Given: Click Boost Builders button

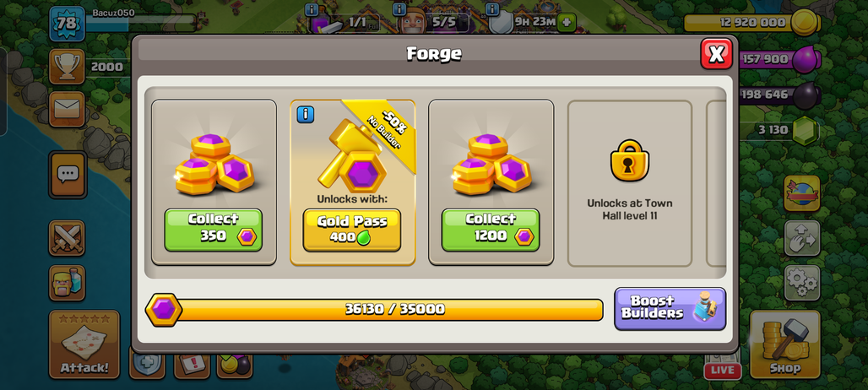Looking at the screenshot, I should (670, 309).
